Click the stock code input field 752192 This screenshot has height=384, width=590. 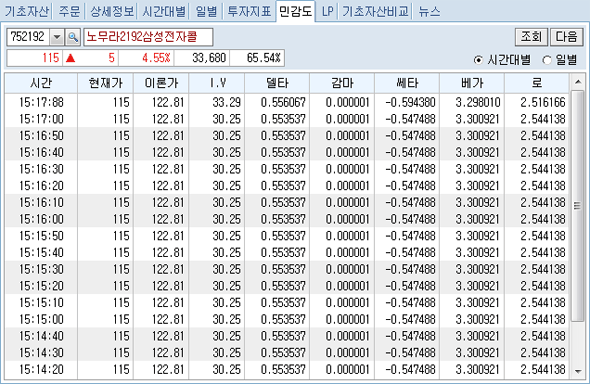(x=28, y=37)
